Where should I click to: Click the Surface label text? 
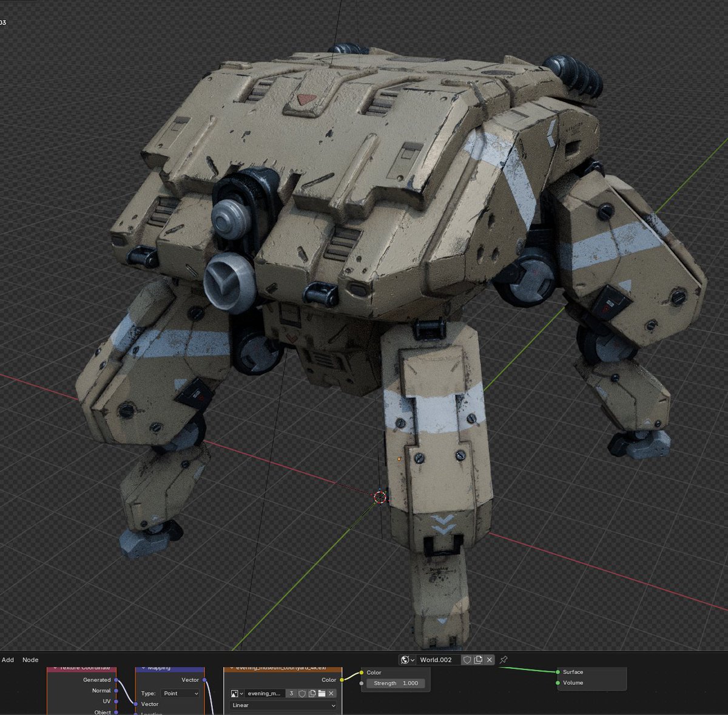[x=573, y=672]
